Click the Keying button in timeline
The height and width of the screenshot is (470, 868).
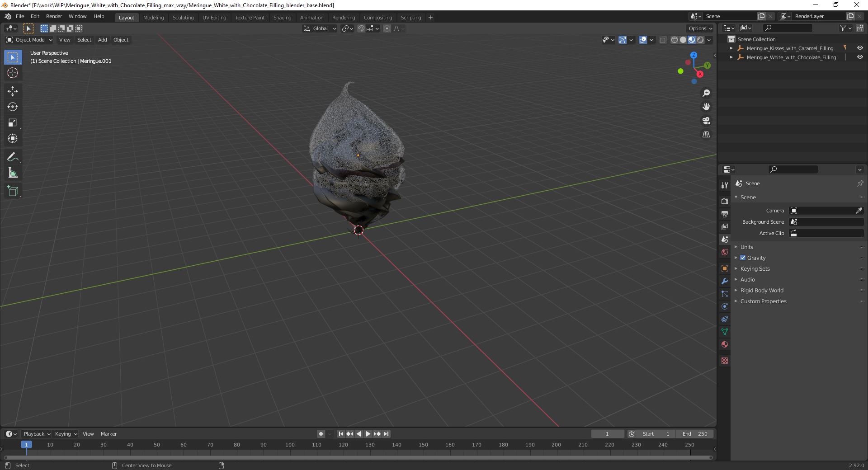click(x=66, y=434)
